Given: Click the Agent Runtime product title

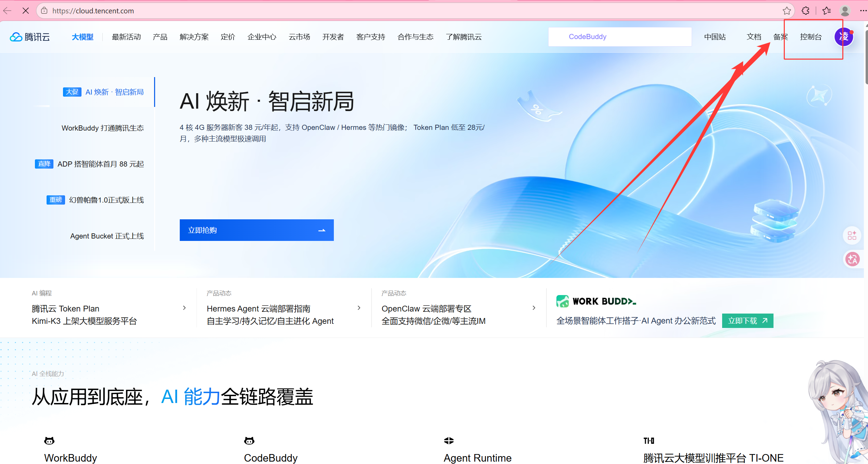Looking at the screenshot, I should click(x=478, y=458).
